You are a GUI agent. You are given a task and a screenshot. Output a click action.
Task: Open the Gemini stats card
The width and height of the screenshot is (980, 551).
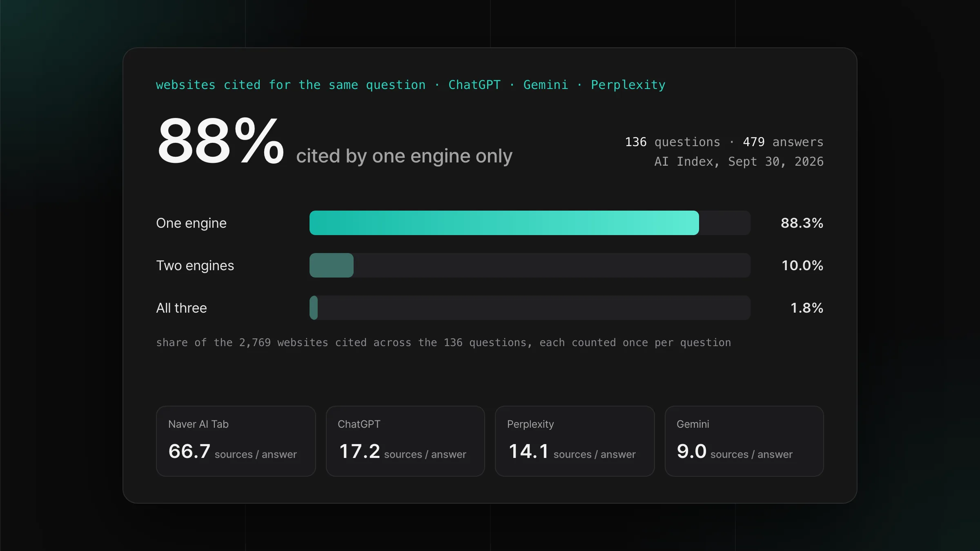[x=744, y=441]
